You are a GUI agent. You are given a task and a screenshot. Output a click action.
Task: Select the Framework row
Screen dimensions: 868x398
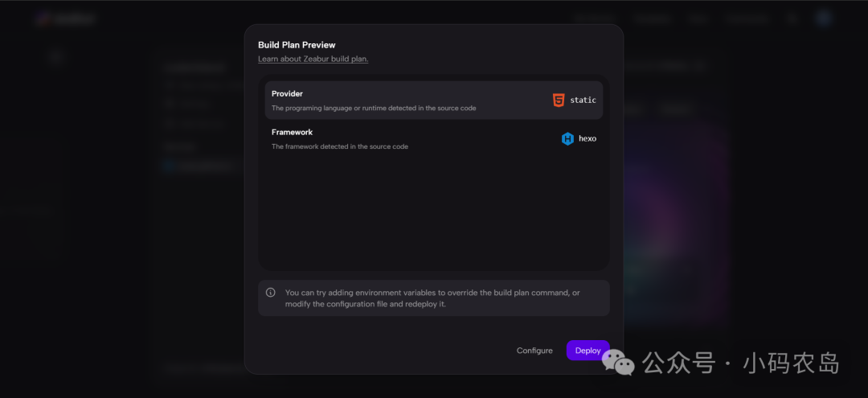point(434,139)
